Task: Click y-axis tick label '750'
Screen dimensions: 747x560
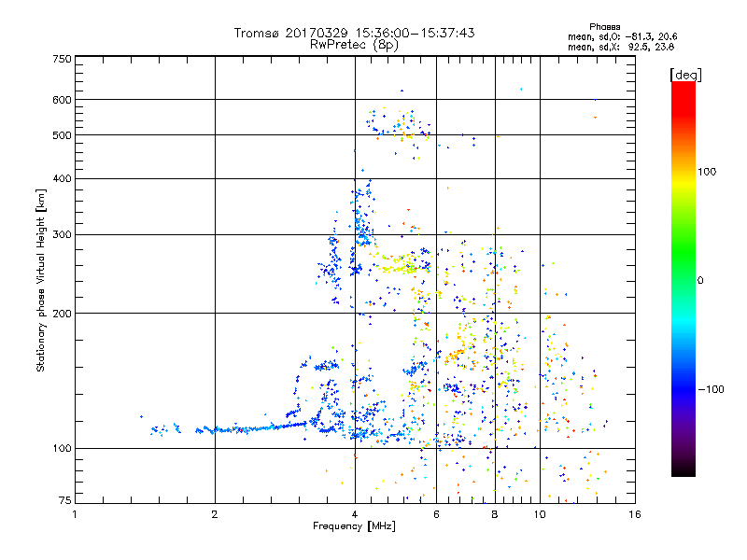Action: pos(62,59)
